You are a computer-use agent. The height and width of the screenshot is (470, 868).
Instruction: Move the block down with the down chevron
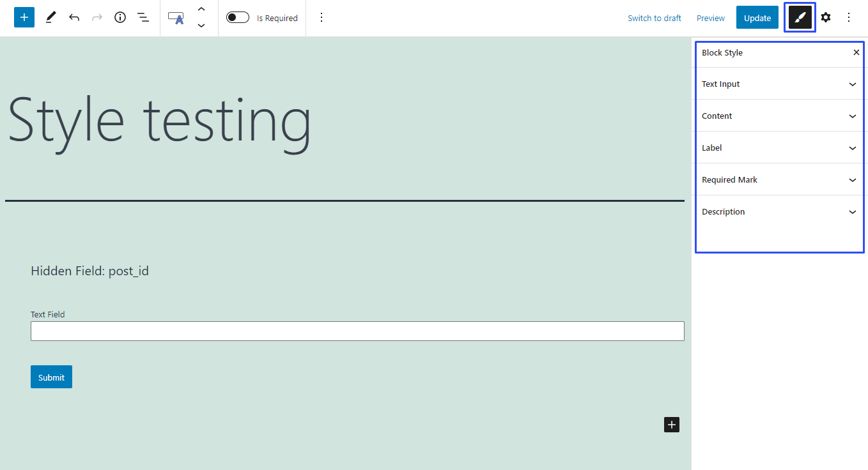(x=201, y=26)
